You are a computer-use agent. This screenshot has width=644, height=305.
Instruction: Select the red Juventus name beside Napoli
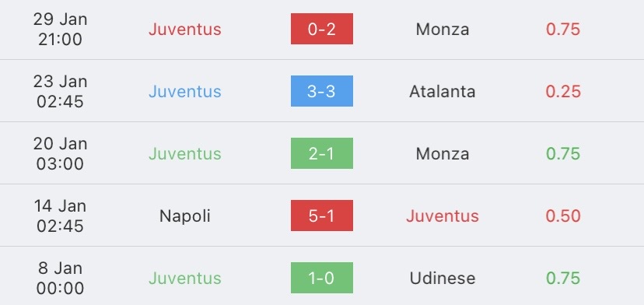point(443,216)
